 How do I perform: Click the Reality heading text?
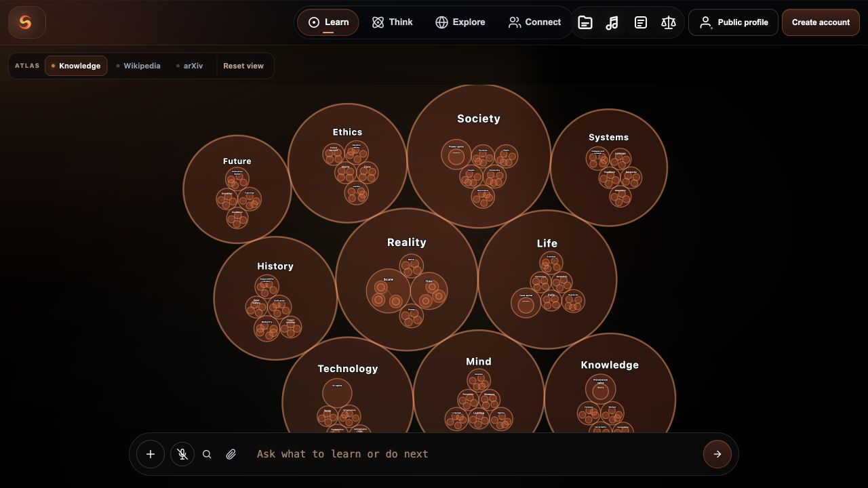coord(407,243)
